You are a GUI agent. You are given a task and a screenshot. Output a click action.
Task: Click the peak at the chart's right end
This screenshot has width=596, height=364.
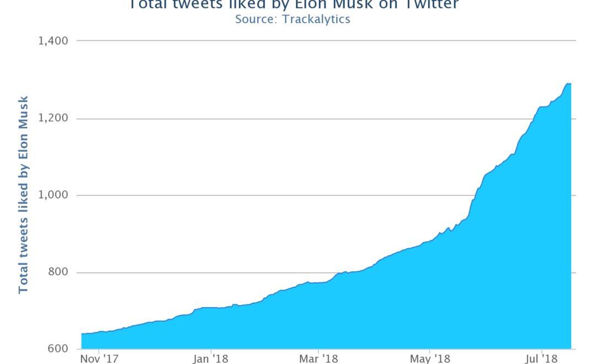(568, 83)
